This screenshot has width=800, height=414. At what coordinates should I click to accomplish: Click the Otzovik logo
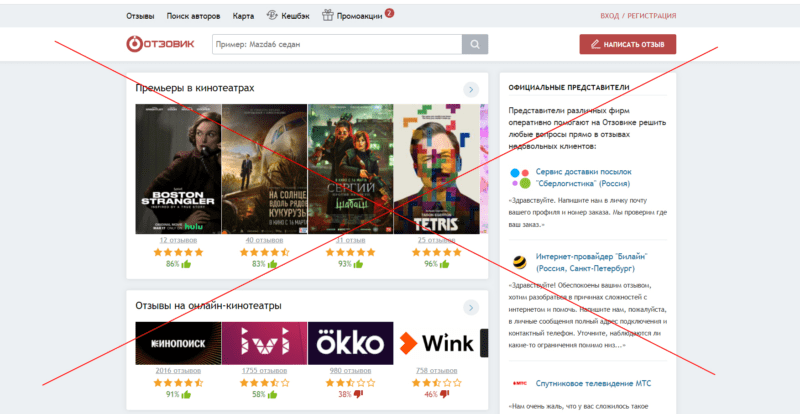tap(160, 44)
